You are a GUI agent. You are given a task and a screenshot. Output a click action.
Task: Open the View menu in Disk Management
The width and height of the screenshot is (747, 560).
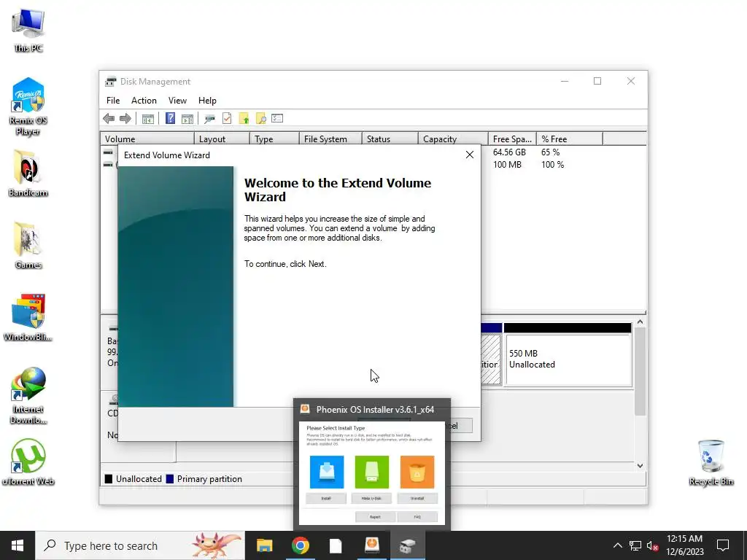(x=177, y=101)
